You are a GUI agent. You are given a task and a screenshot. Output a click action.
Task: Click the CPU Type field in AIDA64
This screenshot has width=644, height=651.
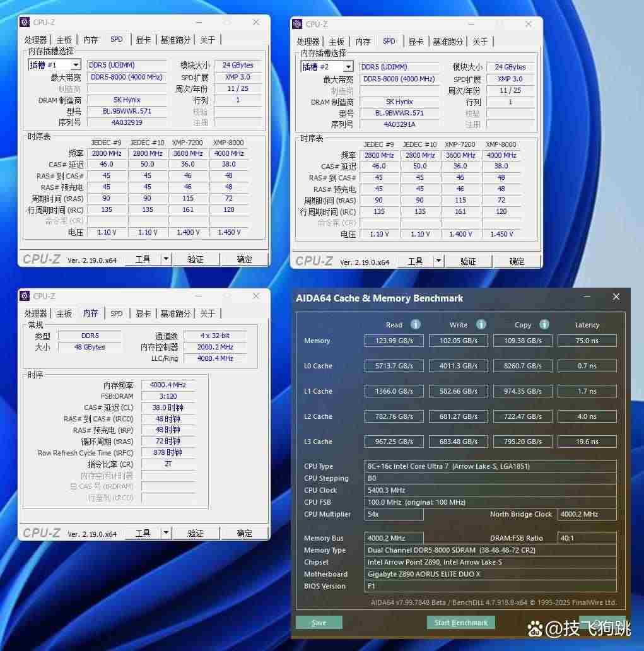(490, 466)
